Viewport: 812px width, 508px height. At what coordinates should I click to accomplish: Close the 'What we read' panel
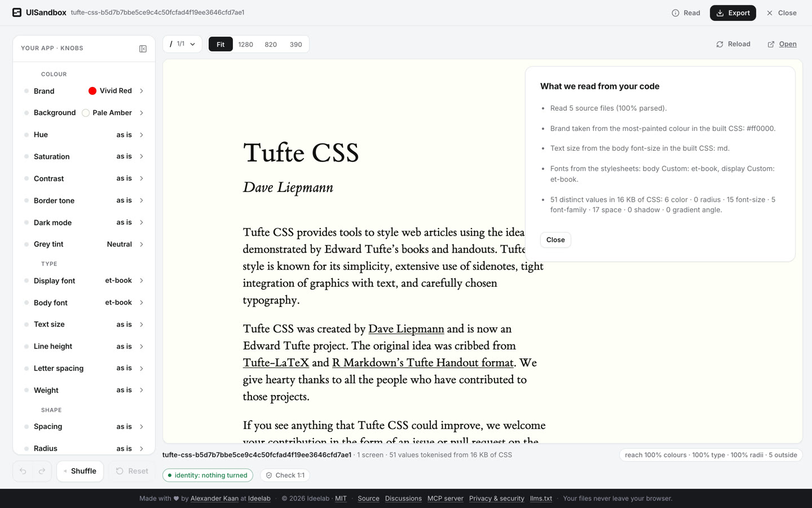coord(555,240)
